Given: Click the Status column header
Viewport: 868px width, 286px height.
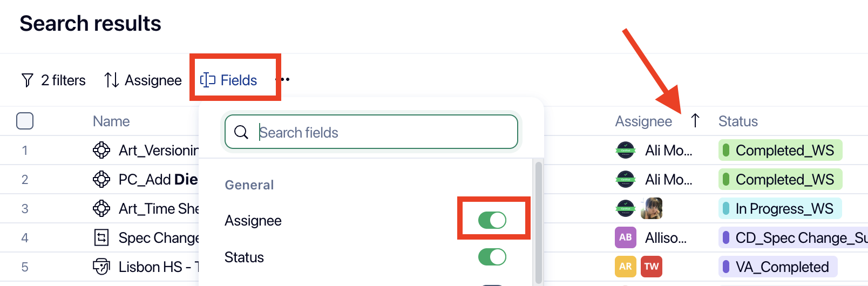Looking at the screenshot, I should click(738, 121).
